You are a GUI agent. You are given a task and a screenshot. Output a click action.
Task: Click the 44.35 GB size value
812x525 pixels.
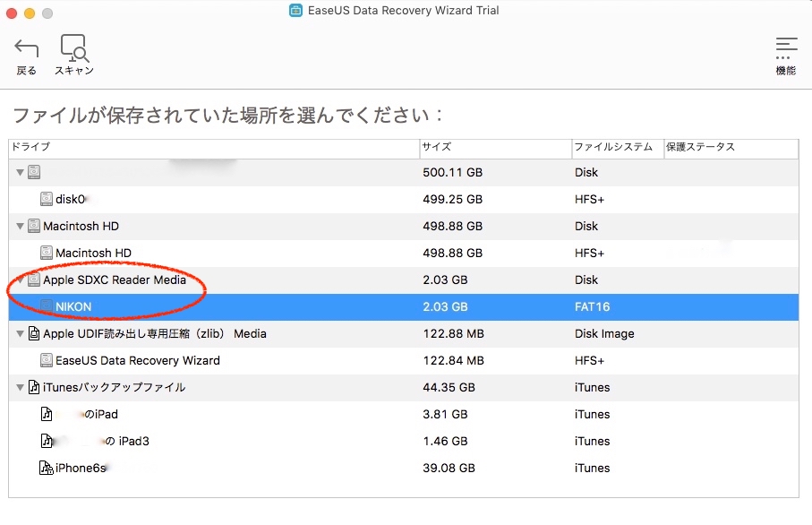449,388
